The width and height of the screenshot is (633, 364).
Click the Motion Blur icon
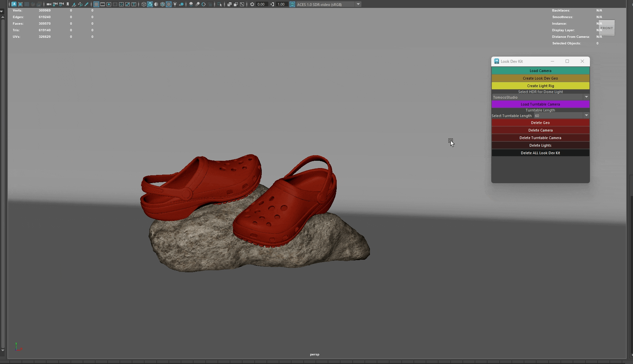(x=197, y=4)
